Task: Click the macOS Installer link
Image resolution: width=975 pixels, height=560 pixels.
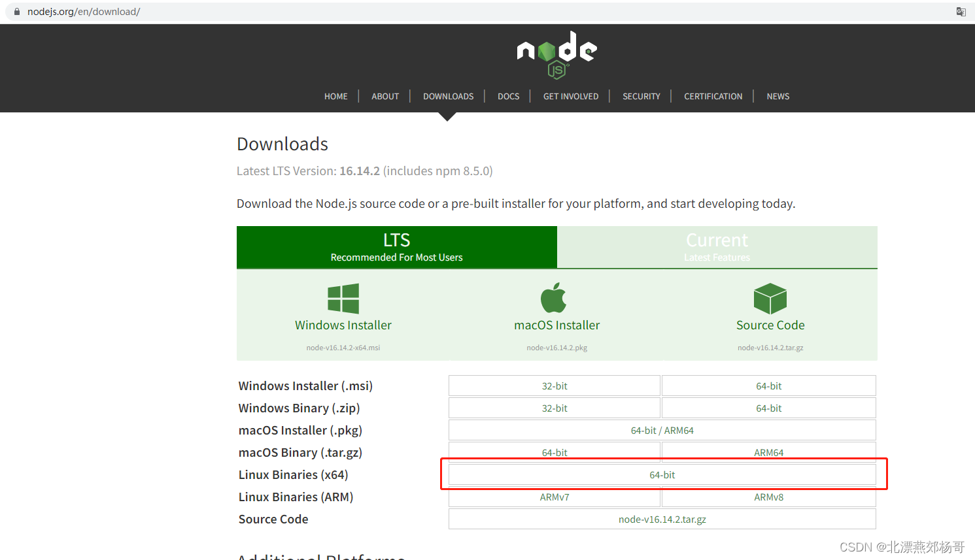Action: tap(557, 325)
